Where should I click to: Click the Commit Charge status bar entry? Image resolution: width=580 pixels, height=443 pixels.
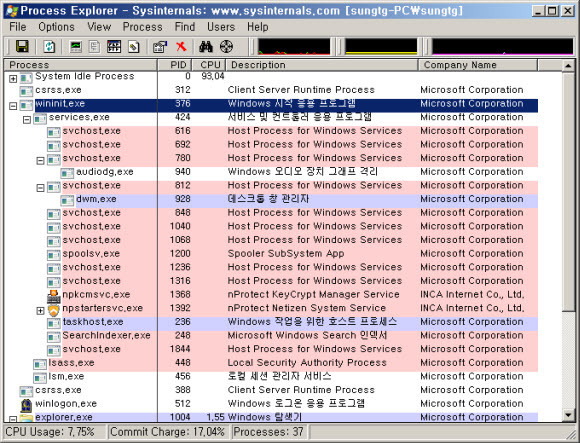(168, 433)
